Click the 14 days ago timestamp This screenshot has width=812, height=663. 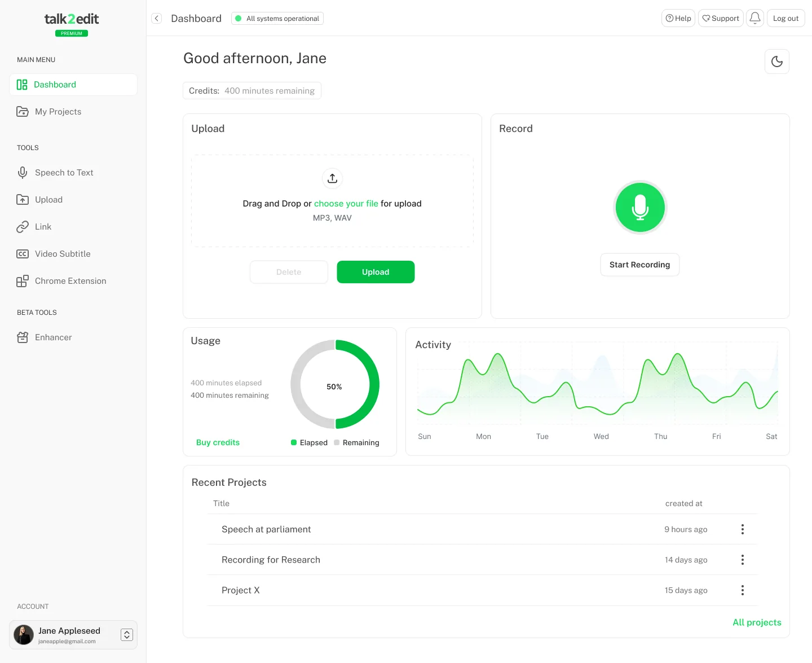click(686, 560)
